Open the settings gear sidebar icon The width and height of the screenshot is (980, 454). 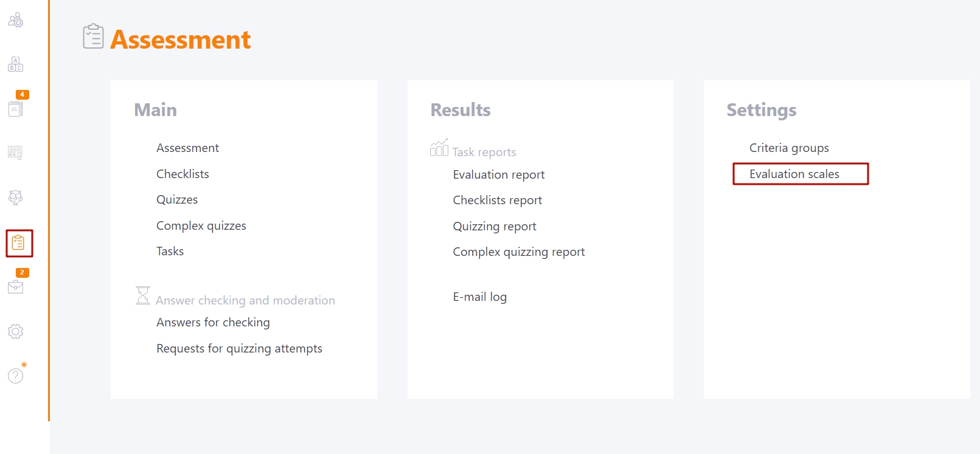point(16,331)
